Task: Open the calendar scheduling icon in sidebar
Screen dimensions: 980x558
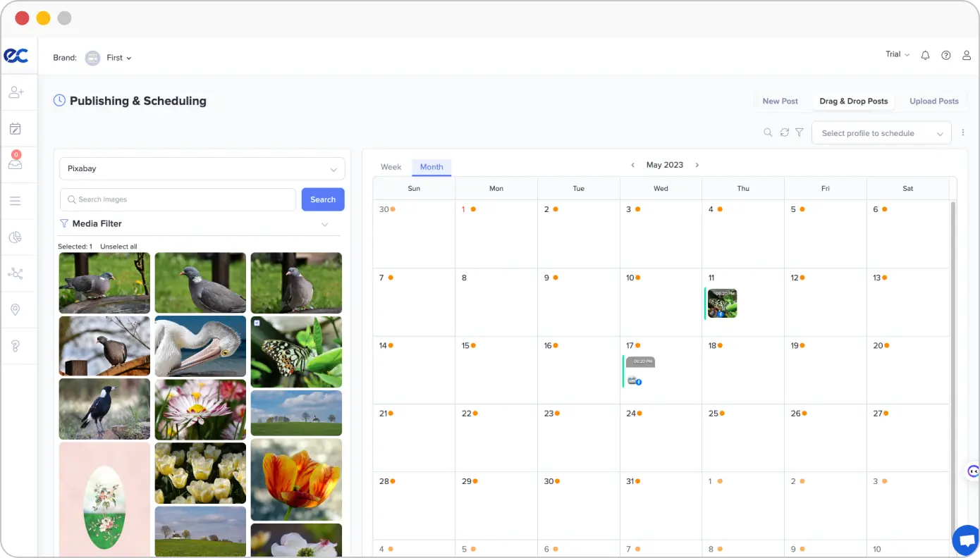Action: [x=19, y=128]
